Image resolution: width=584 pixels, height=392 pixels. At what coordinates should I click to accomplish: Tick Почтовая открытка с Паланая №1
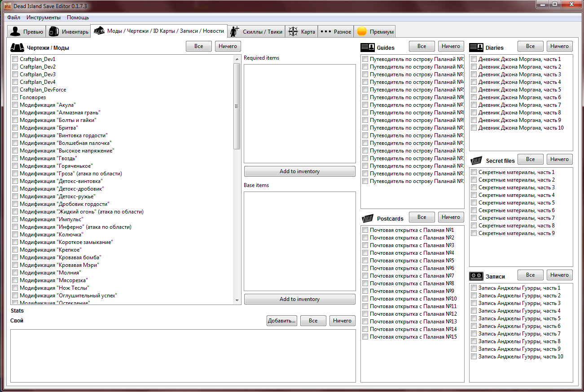[365, 230]
